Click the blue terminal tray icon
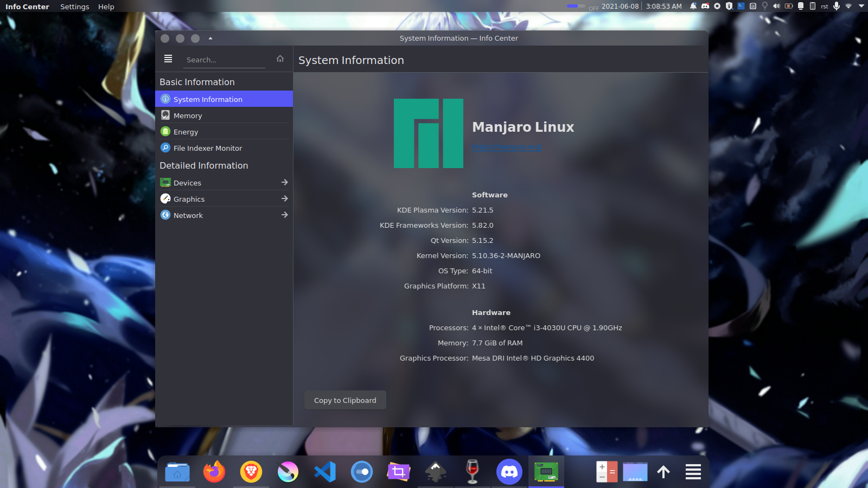Image resolution: width=868 pixels, height=488 pixels. 741,6
